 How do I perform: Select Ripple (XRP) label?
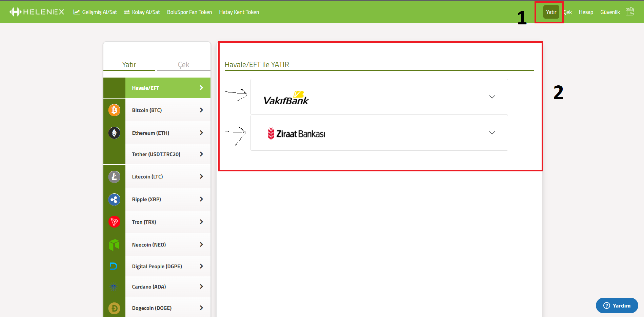(146, 199)
